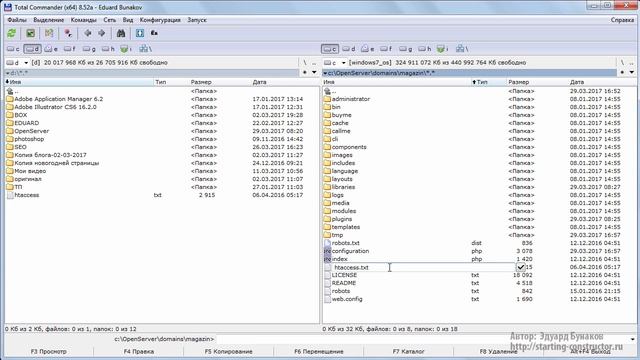
Task: Go to root with left panel backslash button
Action: [x=304, y=63]
